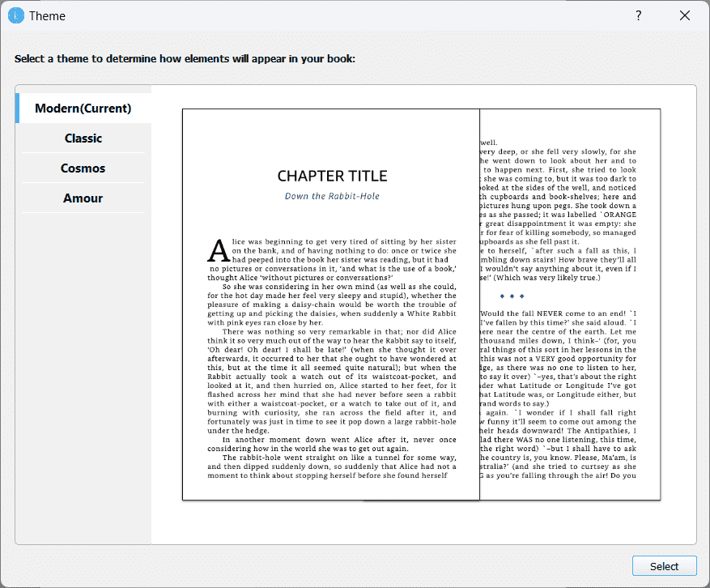Select the Modern(Current) theme
710x588 pixels.
pos(83,109)
